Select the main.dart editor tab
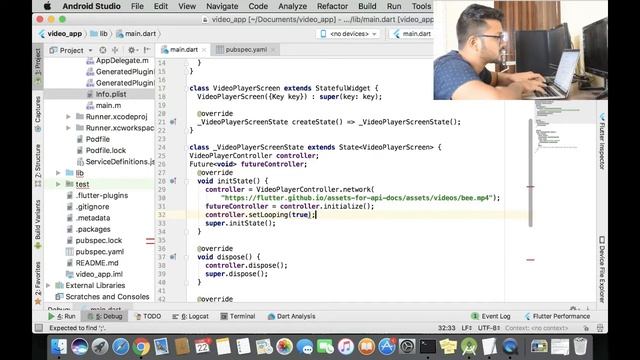This screenshot has width=640, height=360. coord(184,49)
